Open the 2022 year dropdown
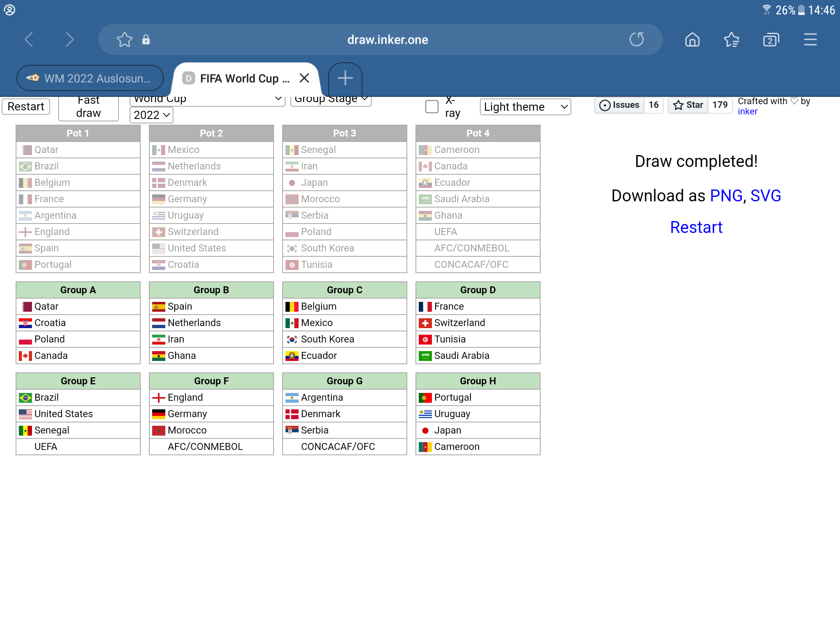 151,115
